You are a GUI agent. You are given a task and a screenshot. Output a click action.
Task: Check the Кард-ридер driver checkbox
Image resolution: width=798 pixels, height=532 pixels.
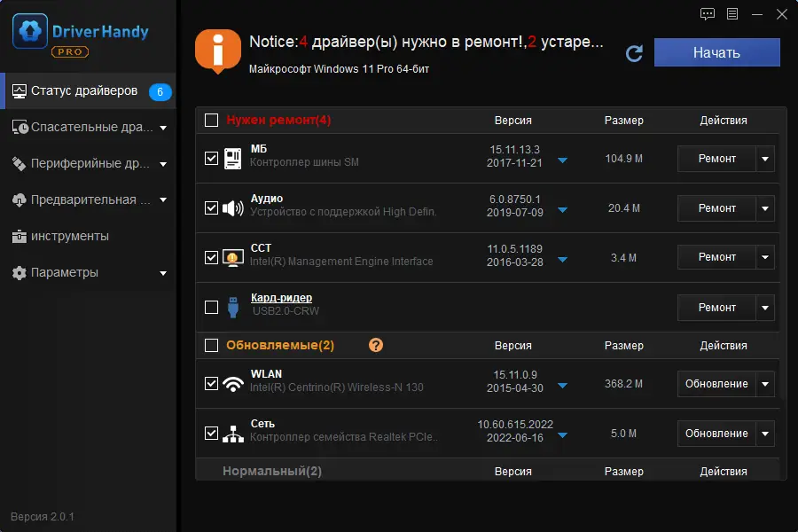[x=211, y=307]
